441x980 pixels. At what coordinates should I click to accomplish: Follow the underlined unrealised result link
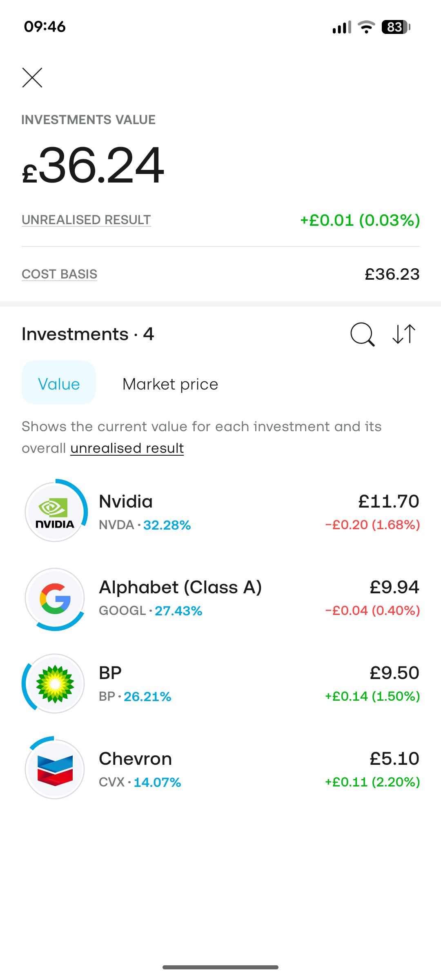pos(127,448)
